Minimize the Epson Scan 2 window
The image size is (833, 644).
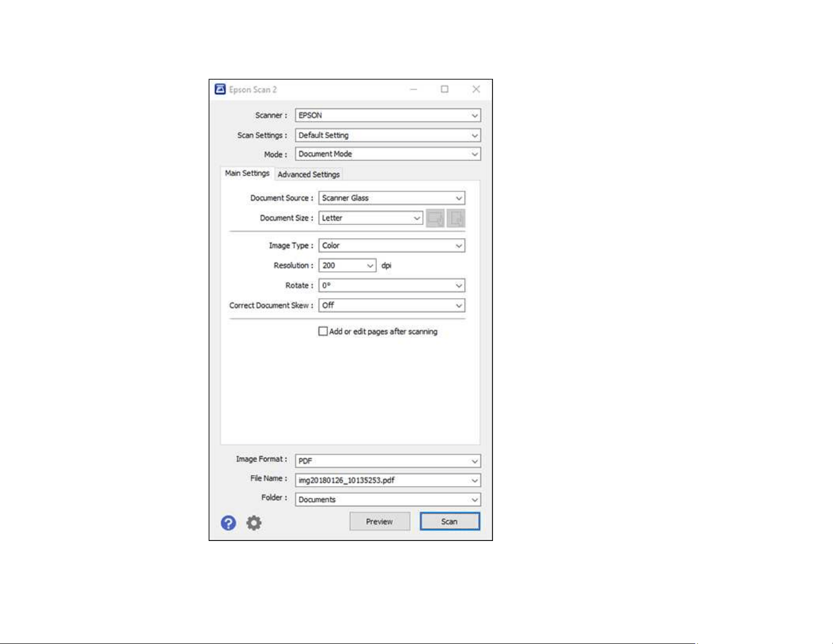414,89
